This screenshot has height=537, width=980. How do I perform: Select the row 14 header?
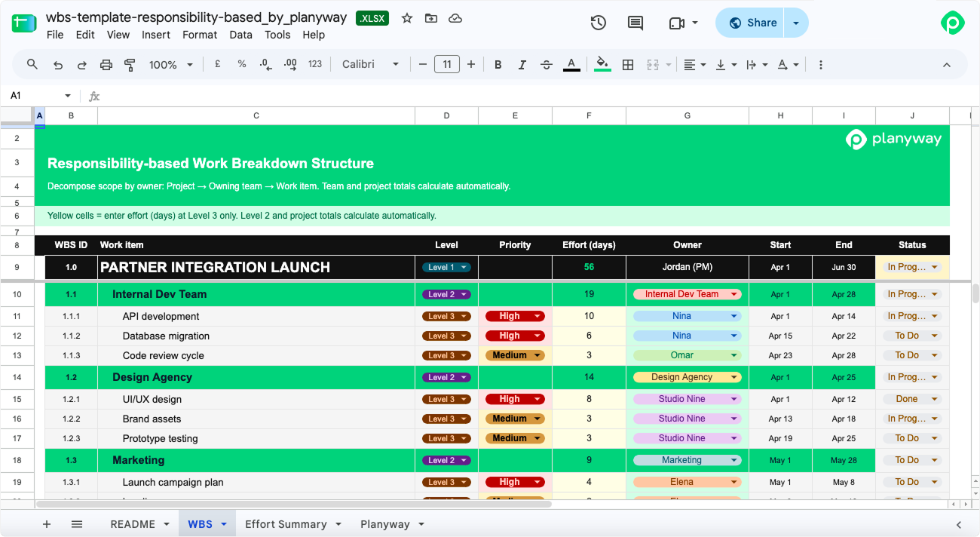17,377
